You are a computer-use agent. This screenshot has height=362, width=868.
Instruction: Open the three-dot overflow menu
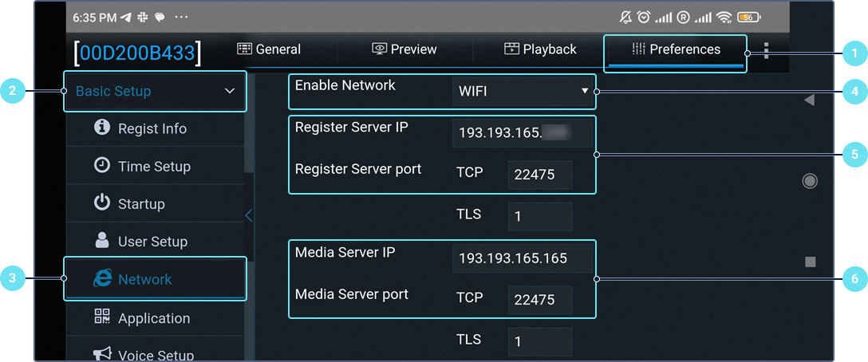click(x=766, y=51)
